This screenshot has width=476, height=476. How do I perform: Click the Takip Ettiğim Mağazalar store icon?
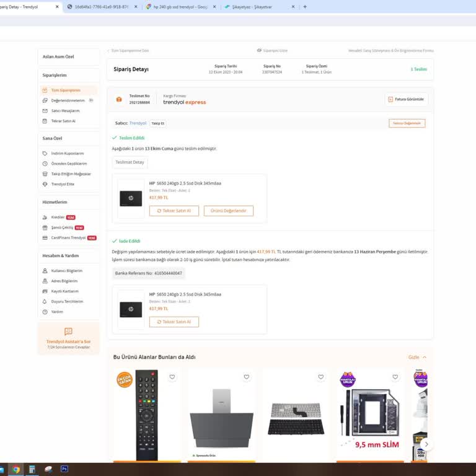coord(45,174)
